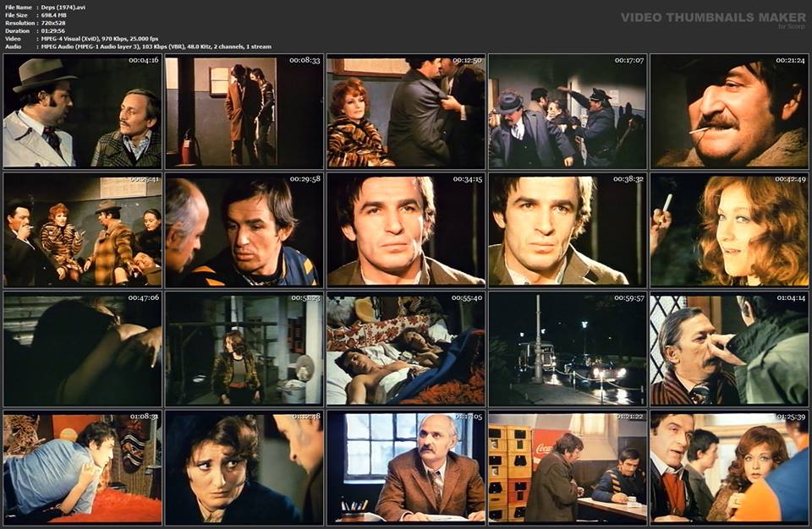Select the thumbnail stamped 01:04:14
The width and height of the screenshot is (812, 529).
coord(729,349)
